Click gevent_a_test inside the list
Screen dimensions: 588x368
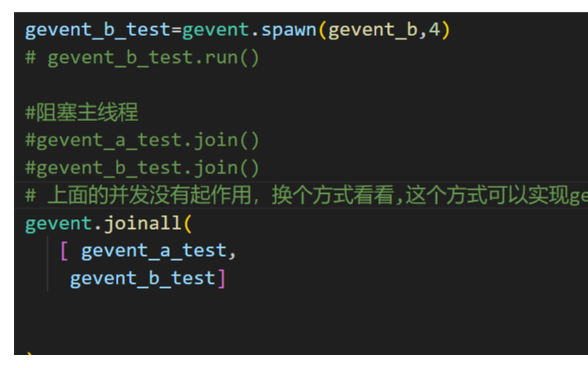click(154, 251)
